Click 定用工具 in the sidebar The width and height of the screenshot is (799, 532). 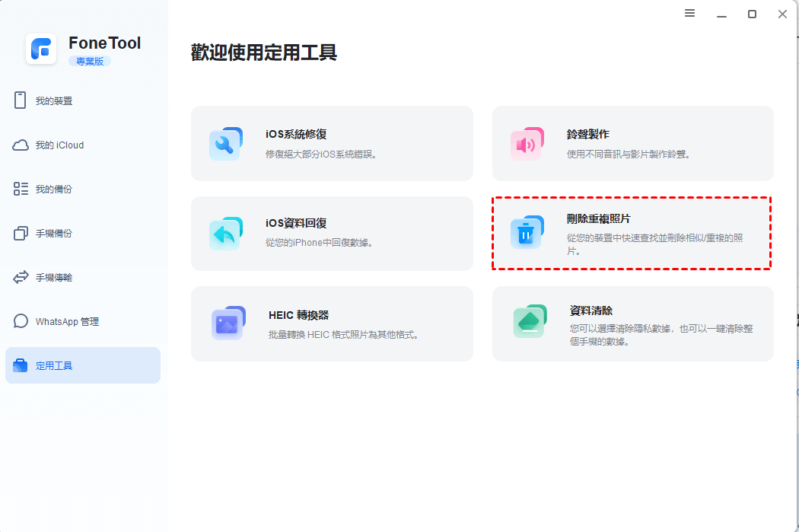[x=54, y=366]
